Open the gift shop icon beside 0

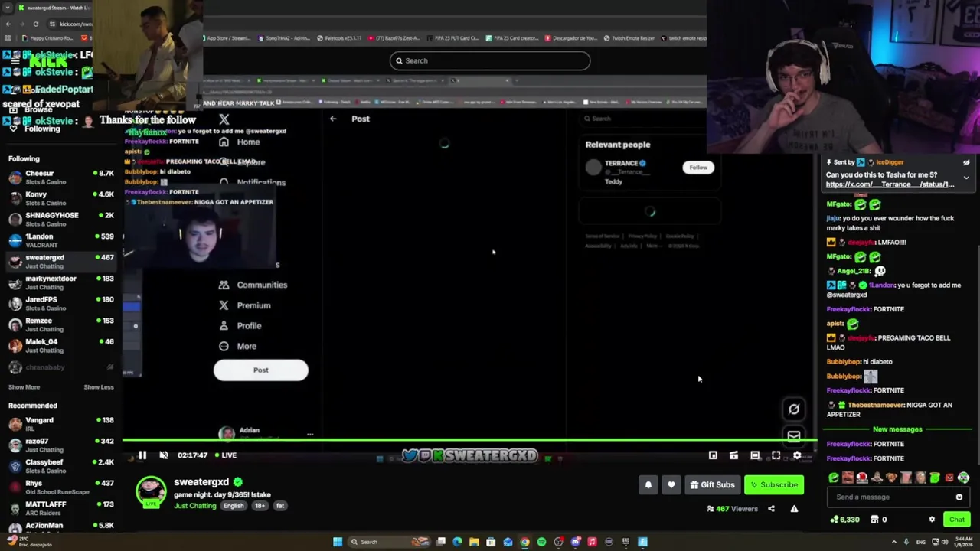click(874, 520)
